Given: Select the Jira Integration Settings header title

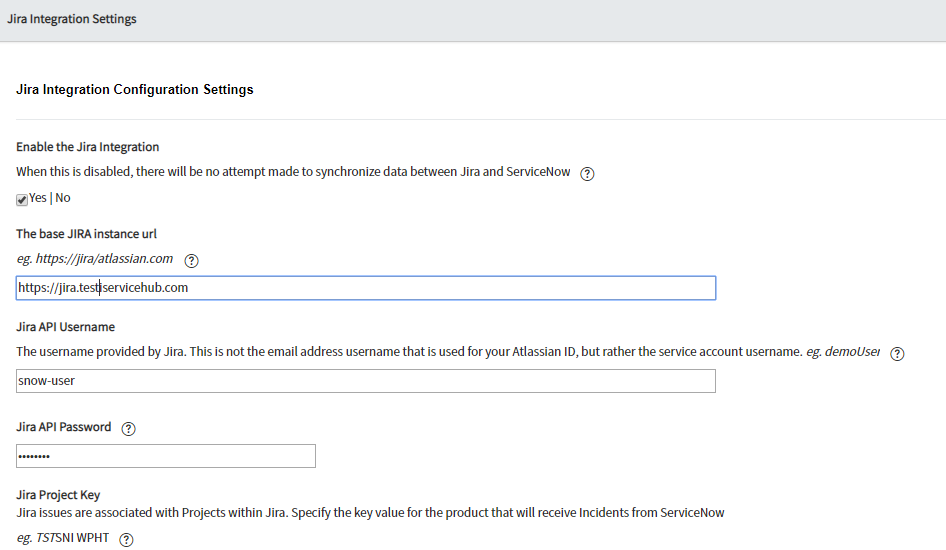Looking at the screenshot, I should click(x=72, y=19).
